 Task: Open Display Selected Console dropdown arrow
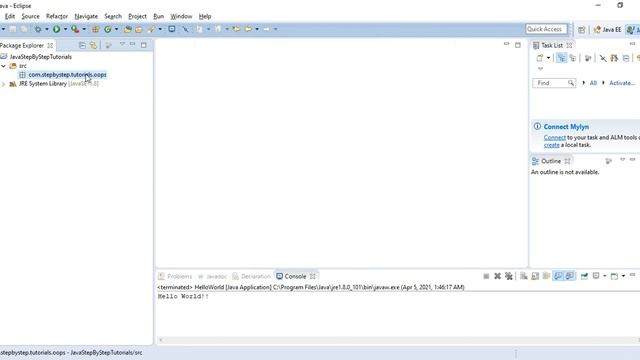(604, 276)
